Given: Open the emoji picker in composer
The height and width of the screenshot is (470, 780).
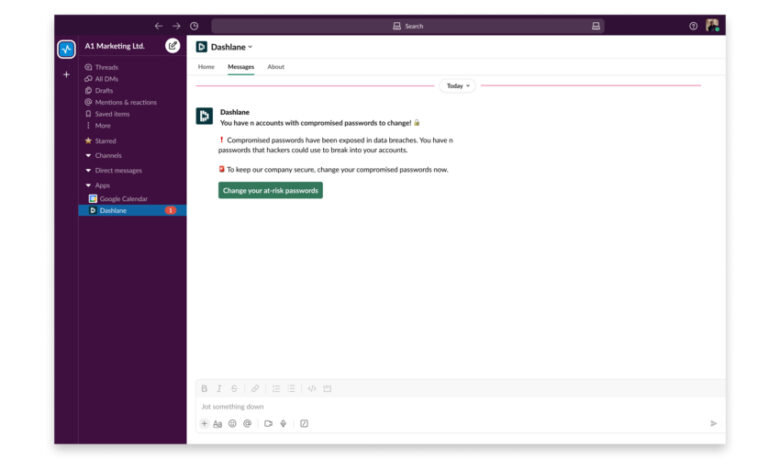Looking at the screenshot, I should coord(232,424).
